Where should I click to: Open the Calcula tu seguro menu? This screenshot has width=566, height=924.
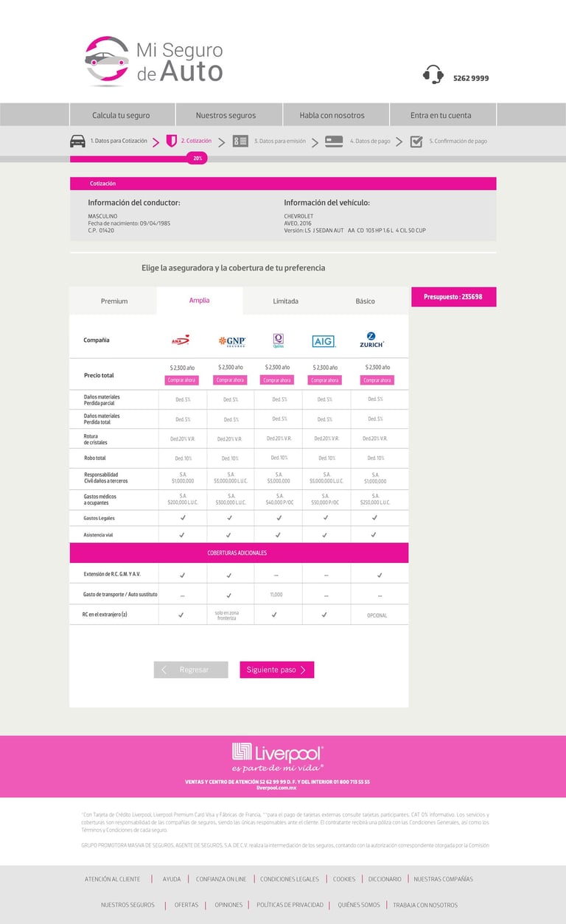pyautogui.click(x=121, y=115)
